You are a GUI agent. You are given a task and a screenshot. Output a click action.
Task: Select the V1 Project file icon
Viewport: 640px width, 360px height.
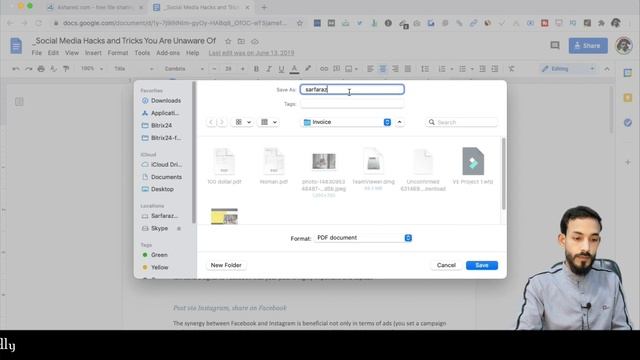click(x=473, y=161)
